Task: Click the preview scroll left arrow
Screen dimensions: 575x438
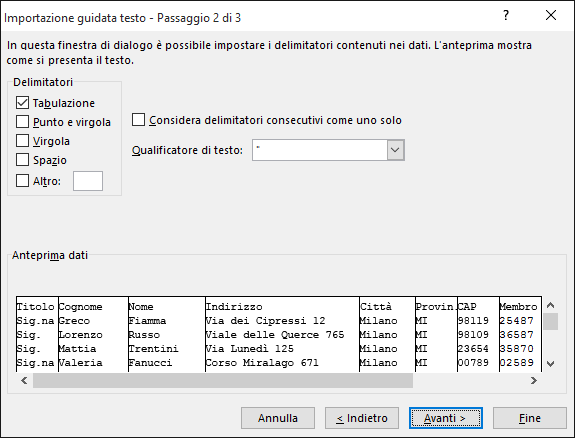Action: point(24,380)
